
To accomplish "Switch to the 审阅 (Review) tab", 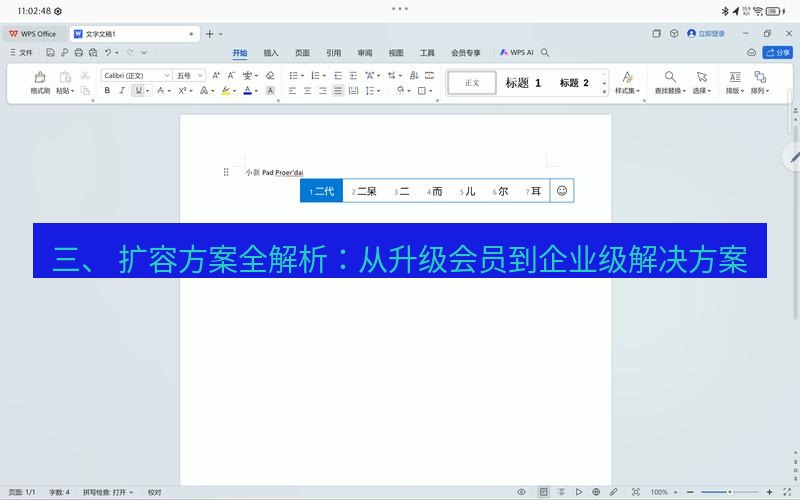I will pos(365,53).
